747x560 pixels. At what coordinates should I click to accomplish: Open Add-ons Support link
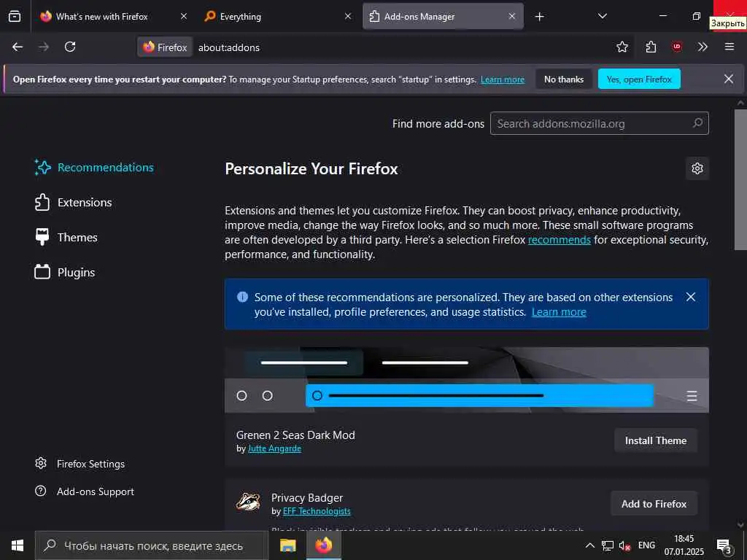(x=85, y=491)
